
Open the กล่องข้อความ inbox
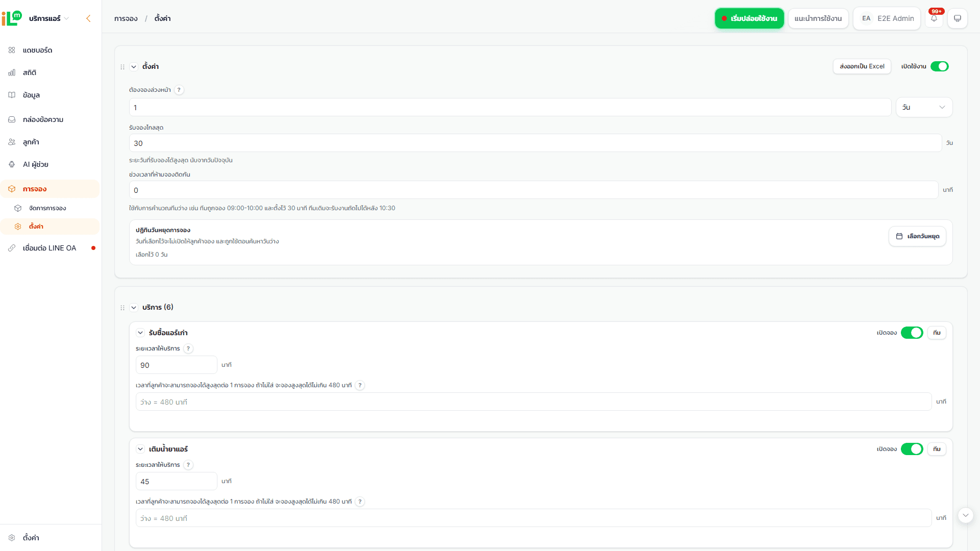coord(50,119)
